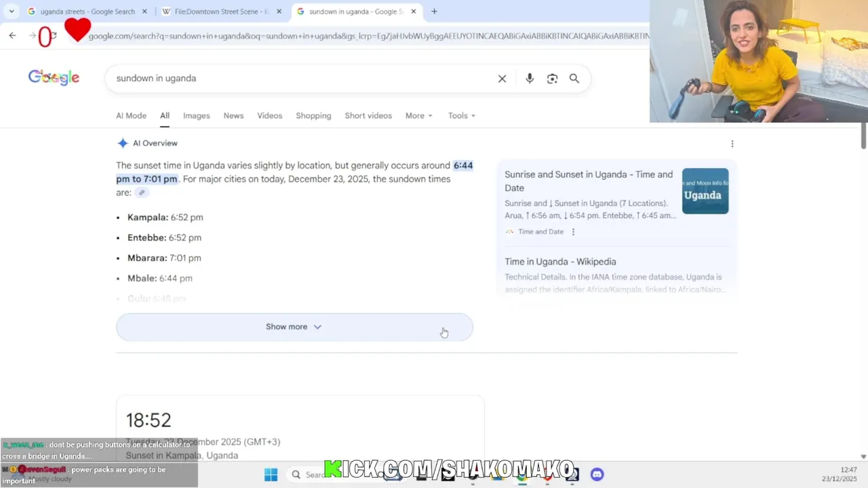
Task: Click the 'Kampala: 6:52 pm' list entry
Action: pos(165,218)
